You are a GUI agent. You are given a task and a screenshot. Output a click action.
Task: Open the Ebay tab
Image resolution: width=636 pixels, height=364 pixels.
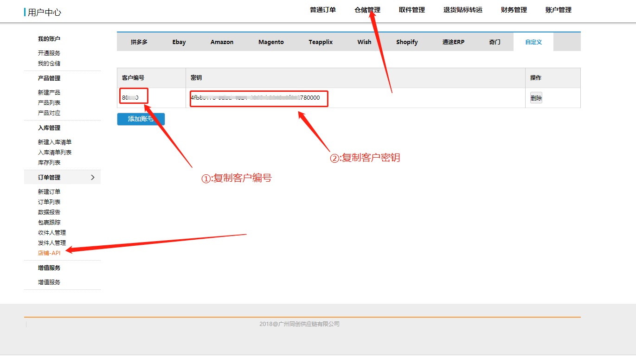179,42
